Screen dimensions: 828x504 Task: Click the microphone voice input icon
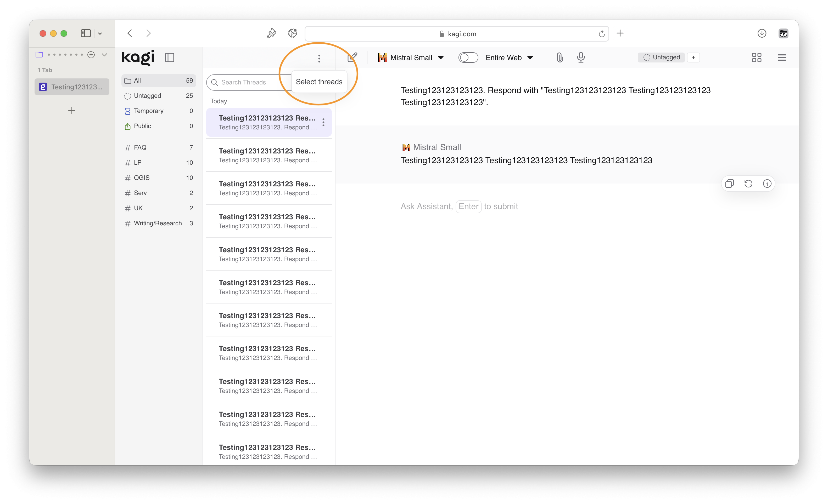pos(581,58)
